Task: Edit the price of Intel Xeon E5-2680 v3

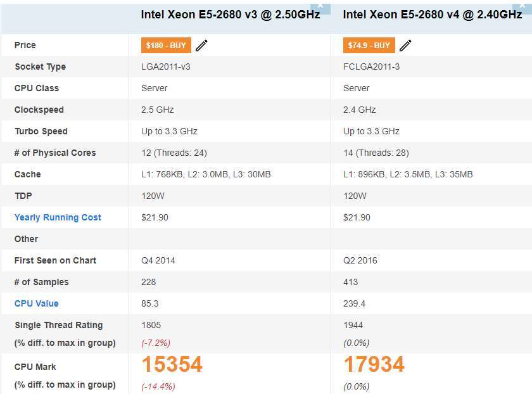Action: click(201, 45)
